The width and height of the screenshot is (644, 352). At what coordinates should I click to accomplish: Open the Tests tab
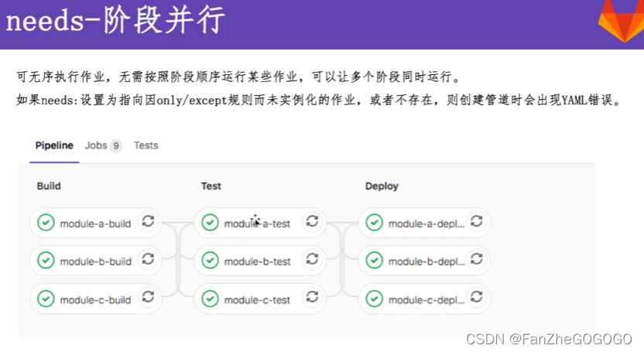146,145
